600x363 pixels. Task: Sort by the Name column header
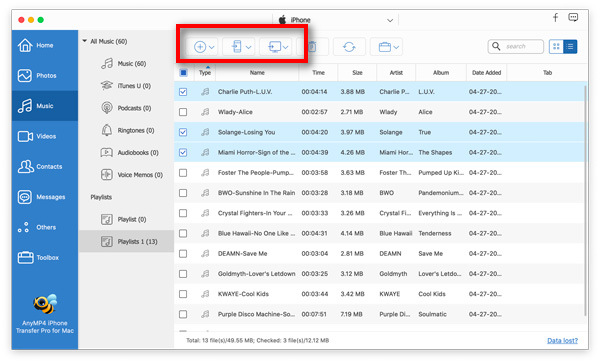pyautogui.click(x=257, y=72)
